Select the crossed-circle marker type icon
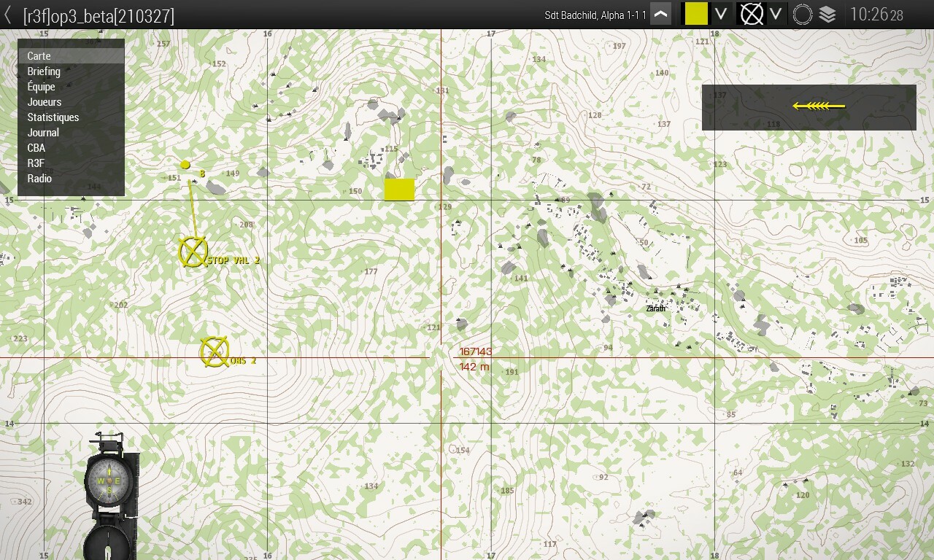The height and width of the screenshot is (560, 934). click(752, 14)
